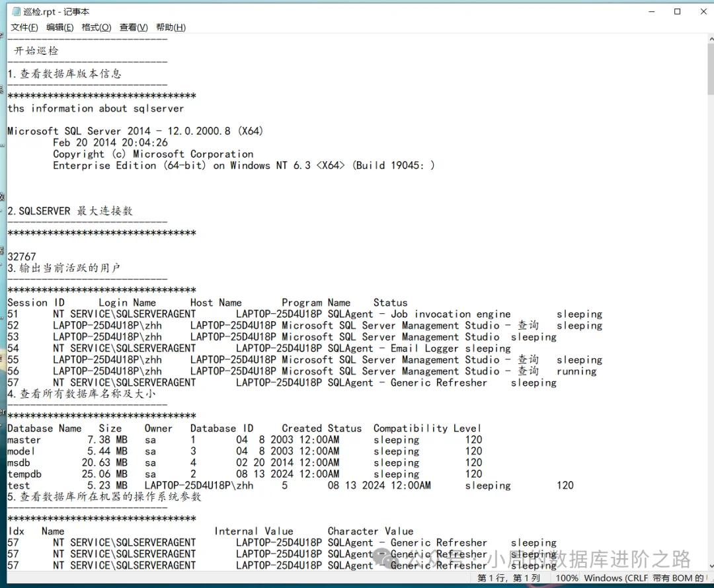Viewport: 714px width, 588px height.
Task: Click the heading 2. SQLSERVER 最大连接数
Action: [70, 211]
